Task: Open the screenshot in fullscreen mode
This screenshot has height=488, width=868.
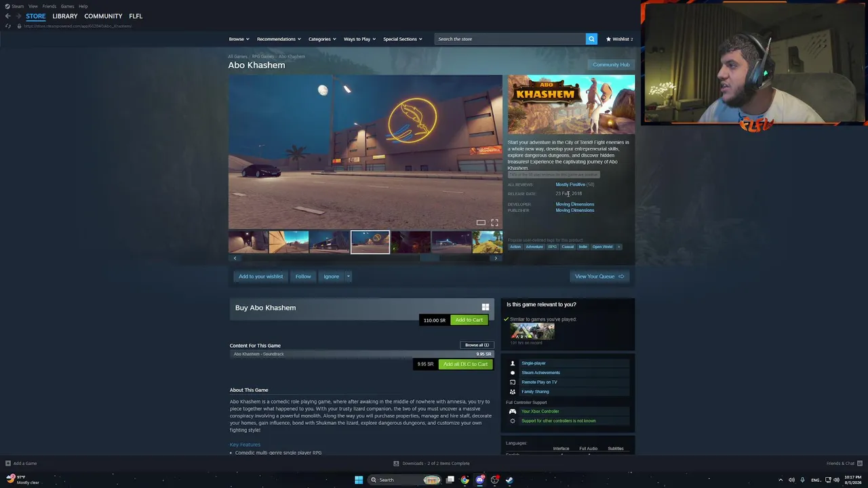Action: point(494,222)
